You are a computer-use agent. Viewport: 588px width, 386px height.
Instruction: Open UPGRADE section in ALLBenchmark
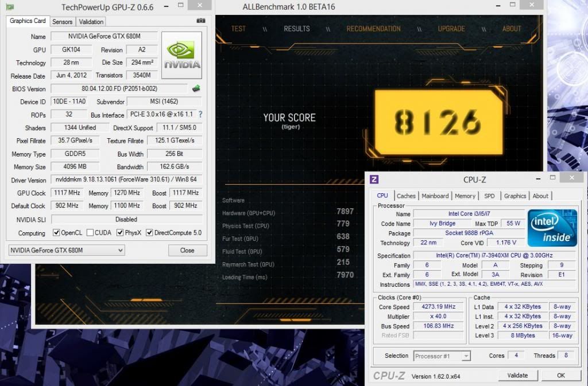pyautogui.click(x=451, y=29)
